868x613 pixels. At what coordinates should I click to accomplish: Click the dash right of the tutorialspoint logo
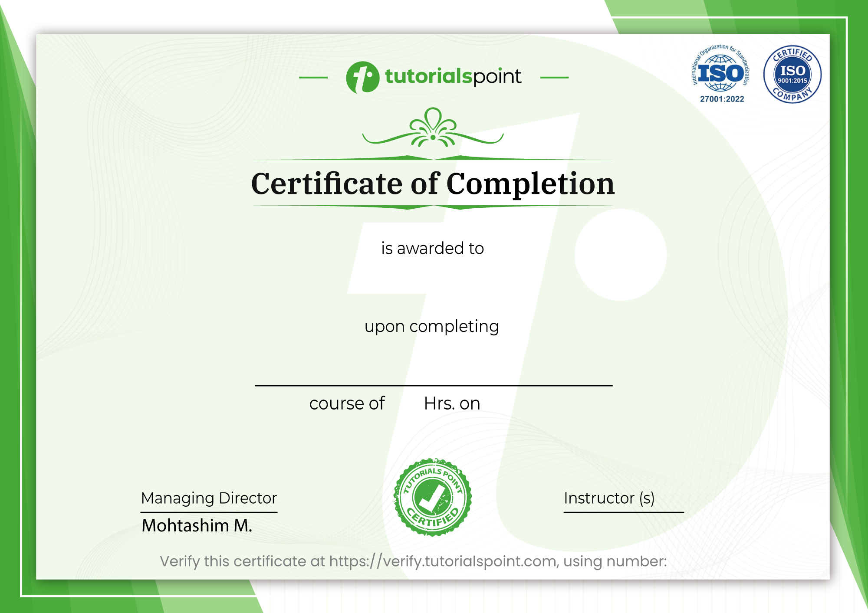[554, 78]
